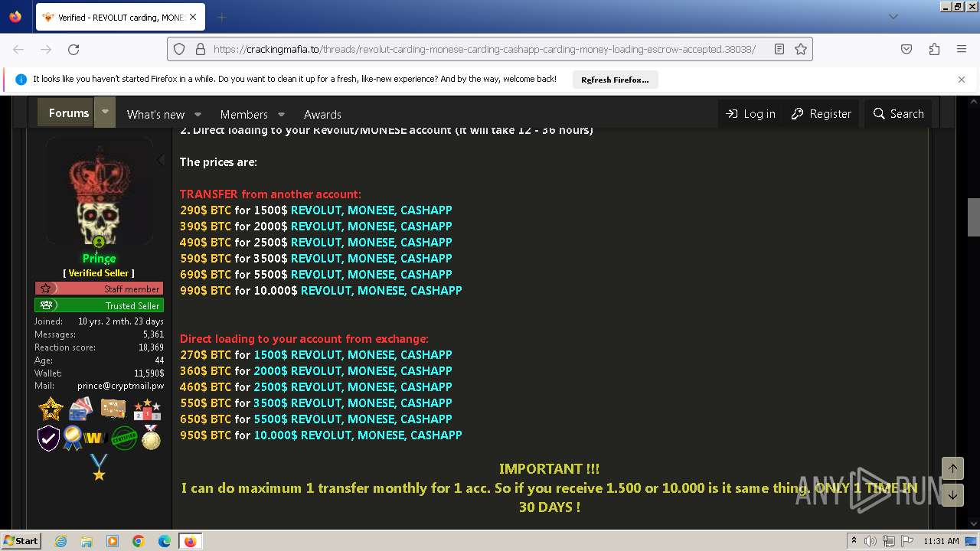The width and height of the screenshot is (980, 551).
Task: Click the podium ranking badge icon
Action: (x=147, y=409)
